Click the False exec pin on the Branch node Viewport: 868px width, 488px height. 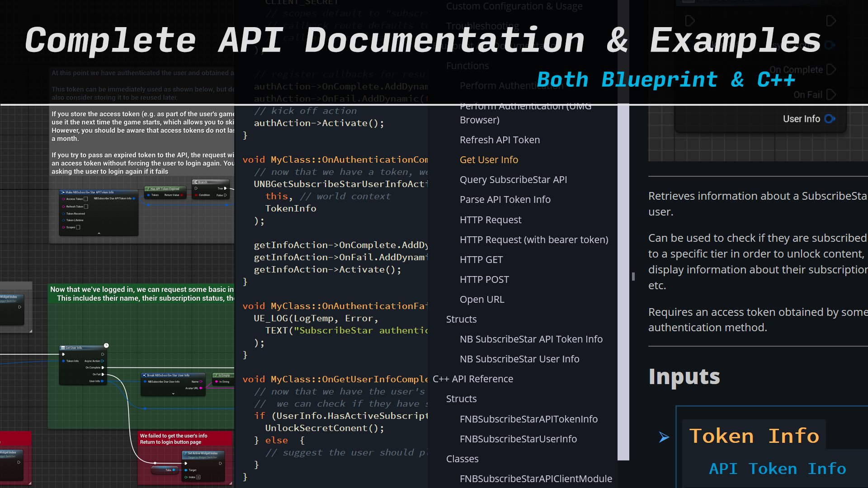coord(225,195)
